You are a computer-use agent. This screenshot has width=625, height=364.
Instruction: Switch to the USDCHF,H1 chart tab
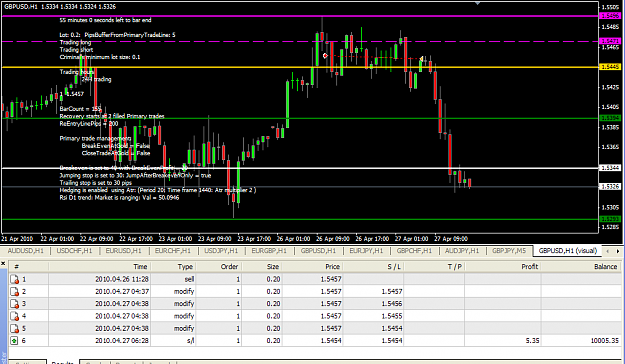click(x=74, y=251)
